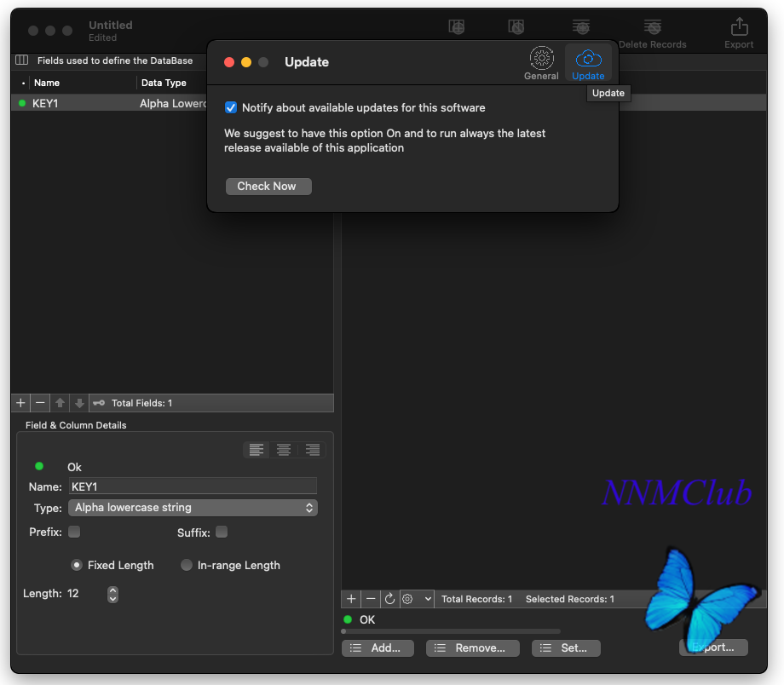Click the Length stepper arrows
This screenshot has height=685, width=784.
click(113, 594)
